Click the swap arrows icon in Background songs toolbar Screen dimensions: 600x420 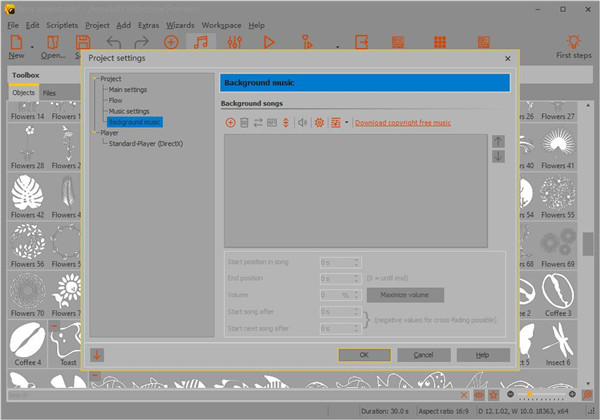(x=258, y=122)
